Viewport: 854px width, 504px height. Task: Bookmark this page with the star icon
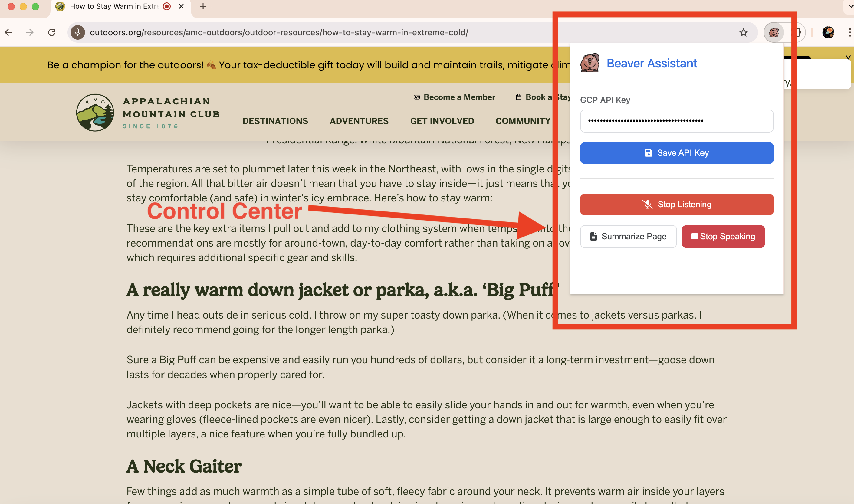tap(743, 33)
